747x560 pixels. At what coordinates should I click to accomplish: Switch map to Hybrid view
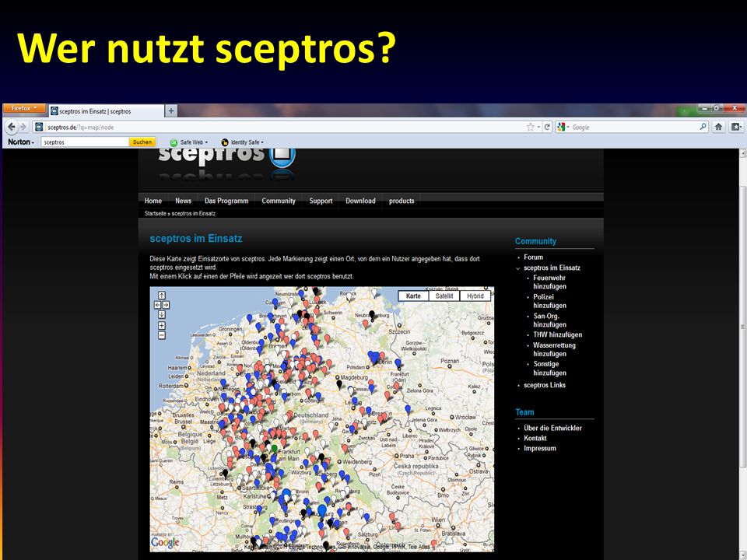(x=475, y=296)
